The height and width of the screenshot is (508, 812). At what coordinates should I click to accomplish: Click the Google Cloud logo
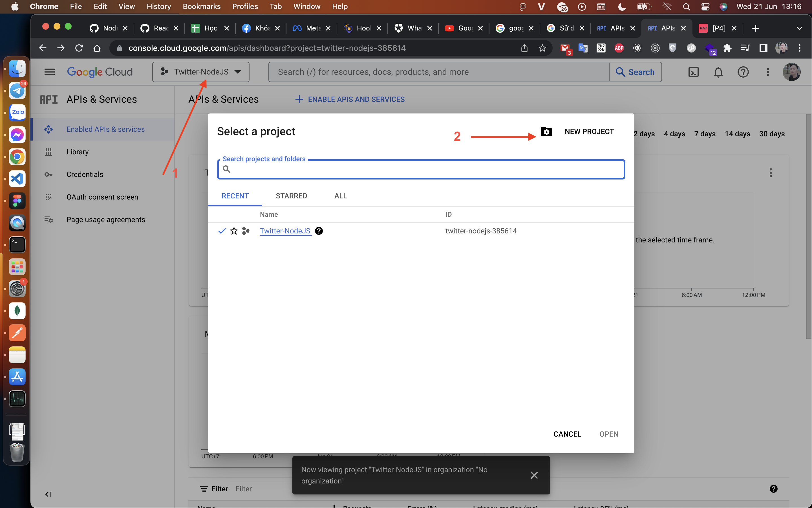pos(100,72)
